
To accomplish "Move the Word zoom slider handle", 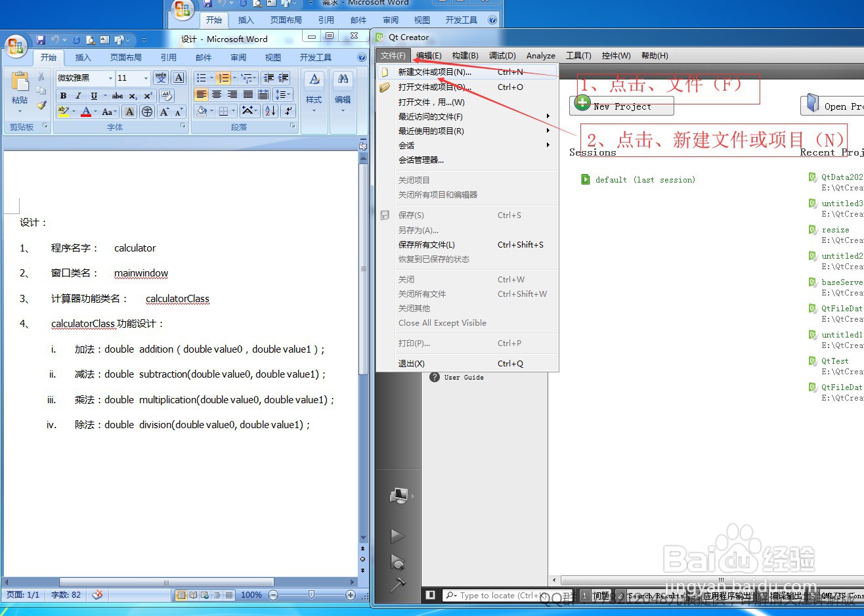I will tap(311, 595).
